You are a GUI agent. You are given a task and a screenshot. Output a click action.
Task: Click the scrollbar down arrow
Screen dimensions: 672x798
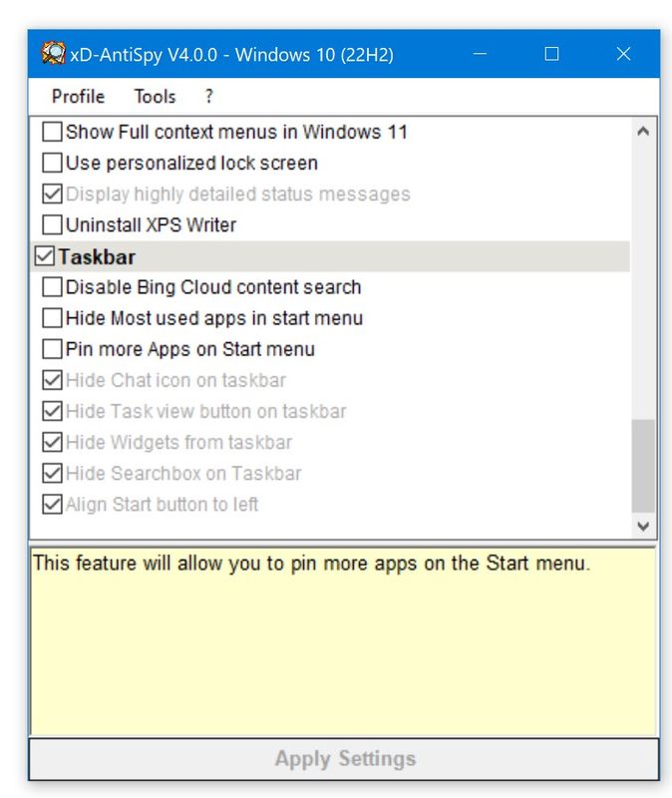(643, 526)
